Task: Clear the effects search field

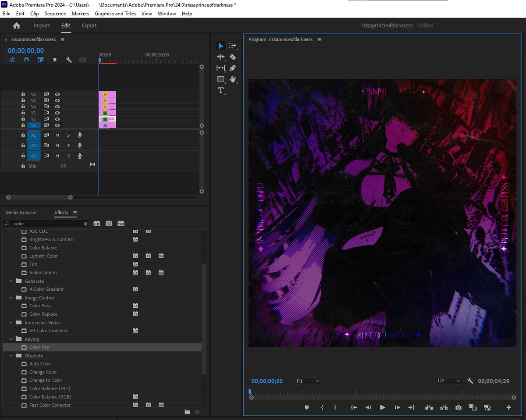Action: (x=85, y=224)
